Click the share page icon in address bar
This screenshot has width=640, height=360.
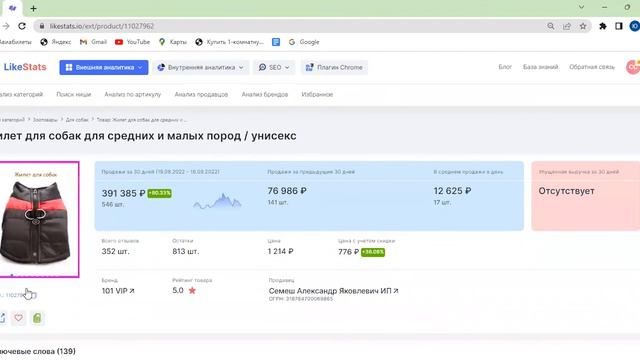[x=567, y=26]
